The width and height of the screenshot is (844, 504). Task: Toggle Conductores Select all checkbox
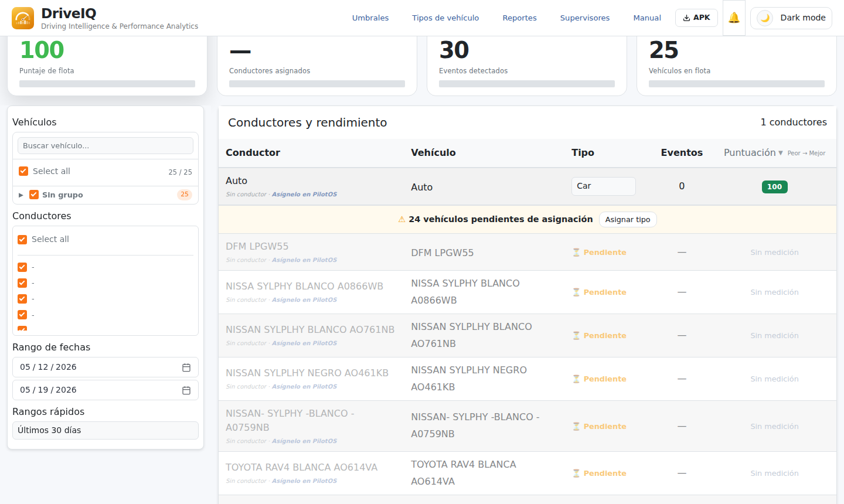pos(22,240)
